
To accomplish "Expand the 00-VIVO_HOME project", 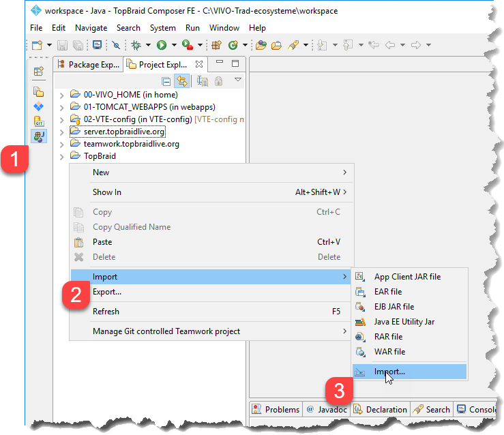I will click(x=61, y=95).
